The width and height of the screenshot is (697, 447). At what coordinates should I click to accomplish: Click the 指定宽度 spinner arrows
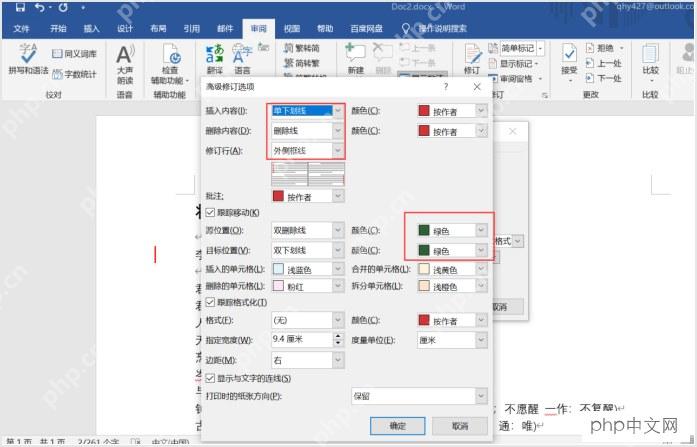[x=339, y=339]
